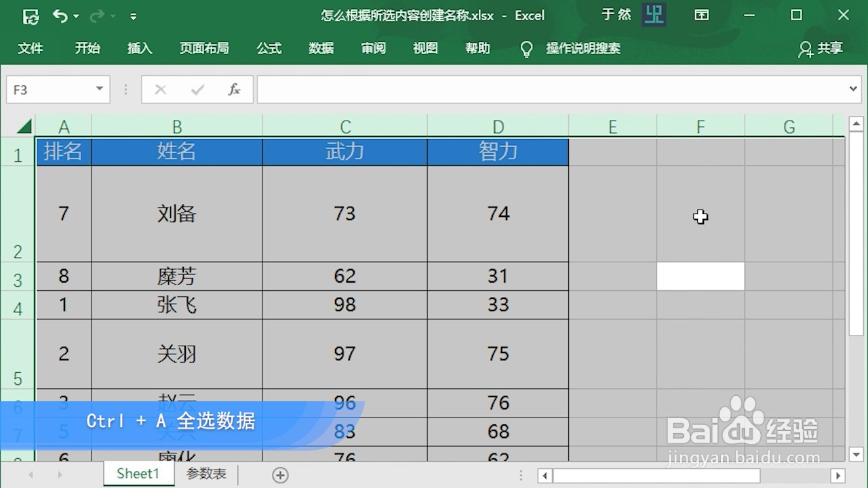This screenshot has height=488, width=868.
Task: Click the Cancel (X) icon beside the formula bar
Action: [160, 89]
